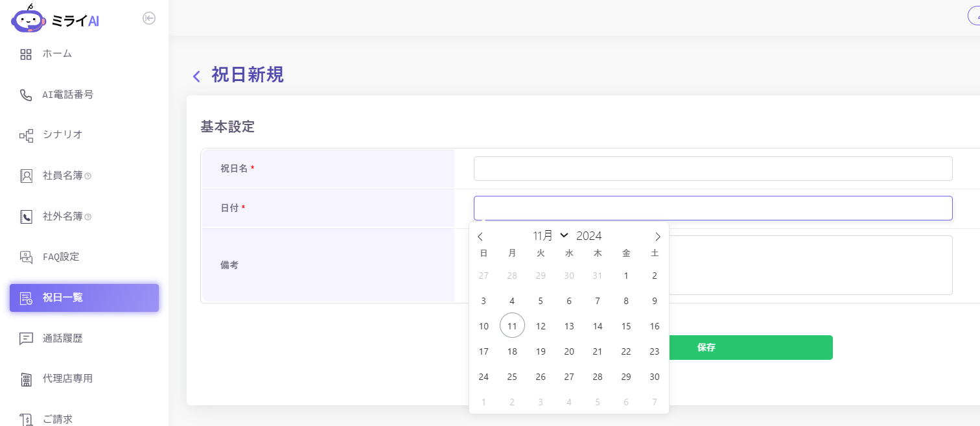This screenshot has width=980, height=426.
Task: Open the ご請求 menu item
Action: point(58,419)
